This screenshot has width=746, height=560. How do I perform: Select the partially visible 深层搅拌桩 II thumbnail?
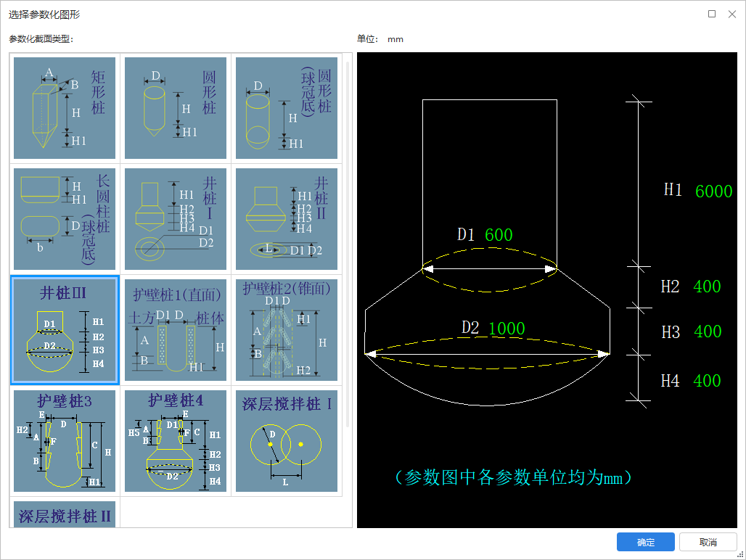[65, 514]
